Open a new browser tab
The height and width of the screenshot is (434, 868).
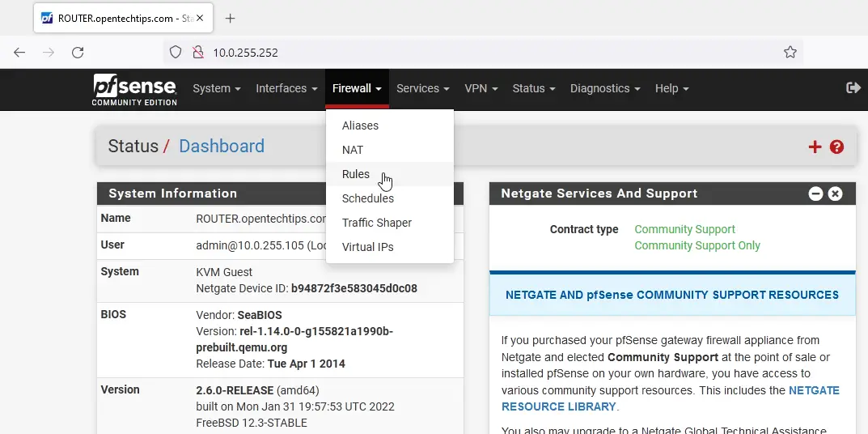click(x=231, y=18)
